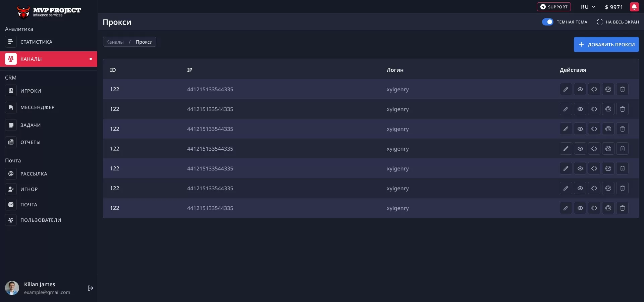Image resolution: width=644 pixels, height=302 pixels.
Task: Open Мессенджер via its chat icon
Action: [x=11, y=107]
